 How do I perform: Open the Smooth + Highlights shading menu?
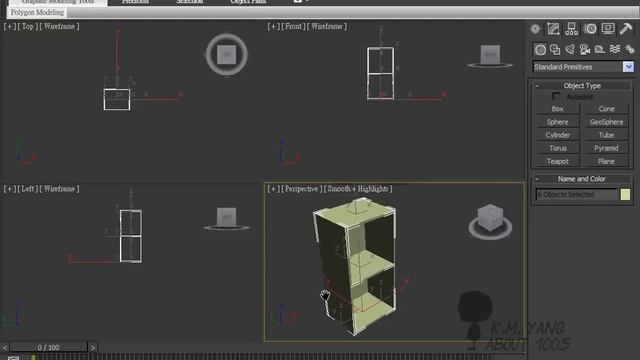coord(358,189)
